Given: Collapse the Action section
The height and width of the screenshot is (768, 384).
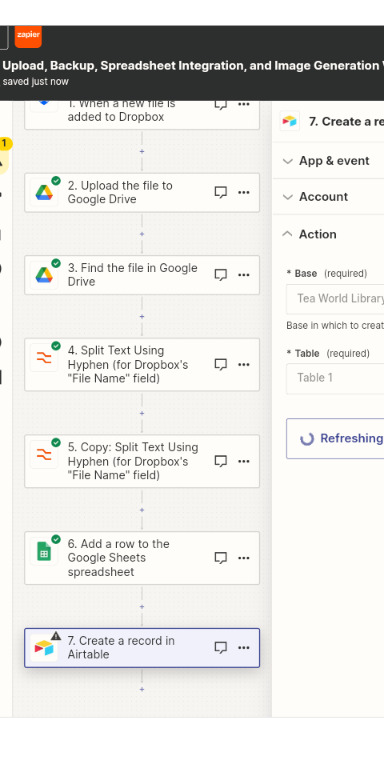Looking at the screenshot, I should pyautogui.click(x=328, y=234).
